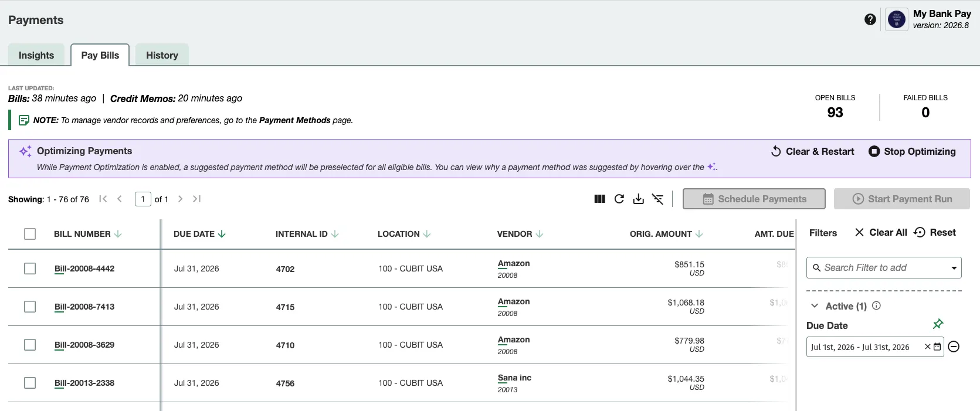
Task: Click Clear All filters
Action: coord(881,232)
